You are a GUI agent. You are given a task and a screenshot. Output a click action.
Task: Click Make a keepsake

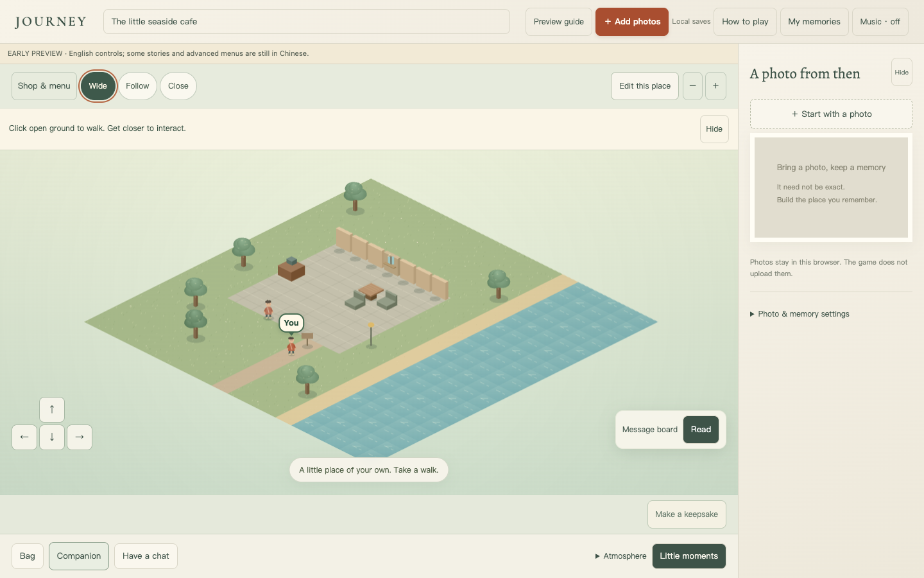click(x=687, y=514)
